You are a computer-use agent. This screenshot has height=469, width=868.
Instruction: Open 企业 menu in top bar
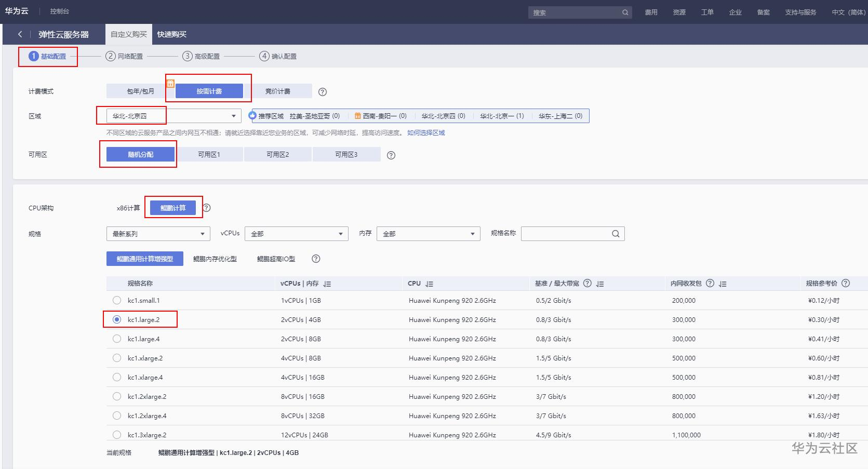click(x=736, y=12)
